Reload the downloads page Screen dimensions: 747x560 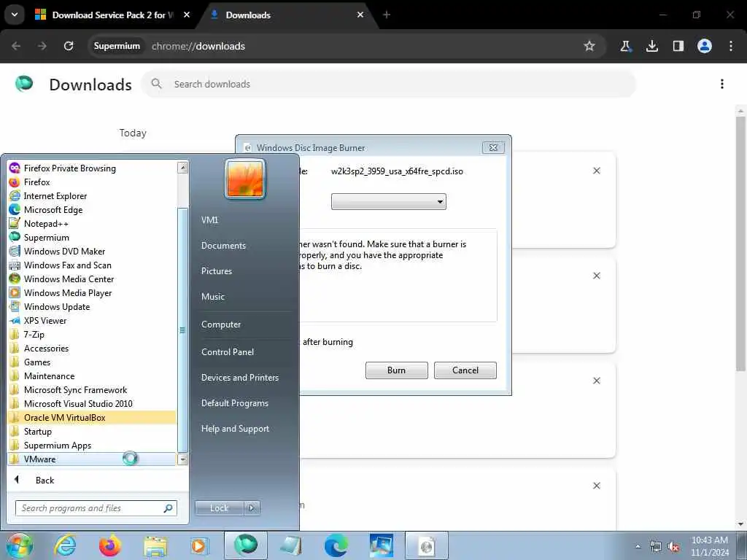69,46
